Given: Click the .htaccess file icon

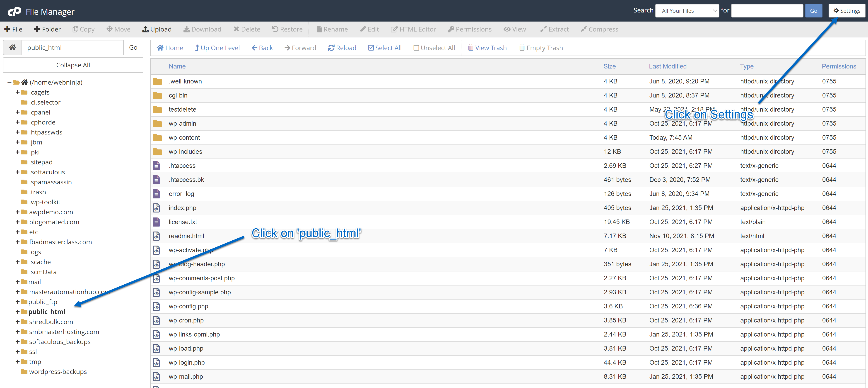Looking at the screenshot, I should pos(156,166).
